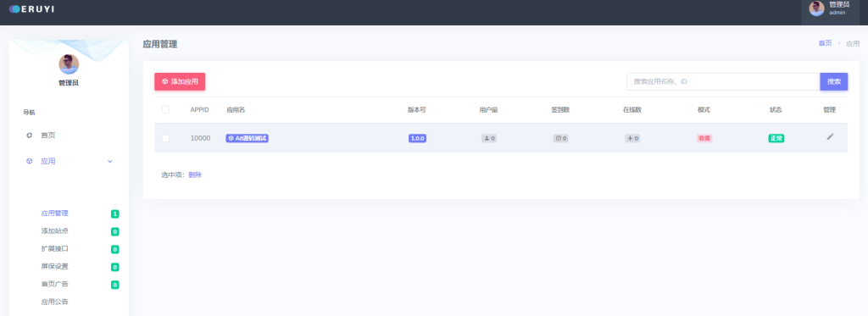Click the 0 badge beside 扩展接口
This screenshot has width=868, height=316.
pos(114,249)
